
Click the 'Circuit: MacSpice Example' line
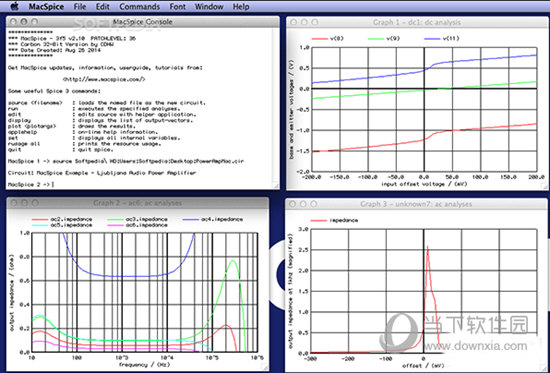click(x=102, y=173)
